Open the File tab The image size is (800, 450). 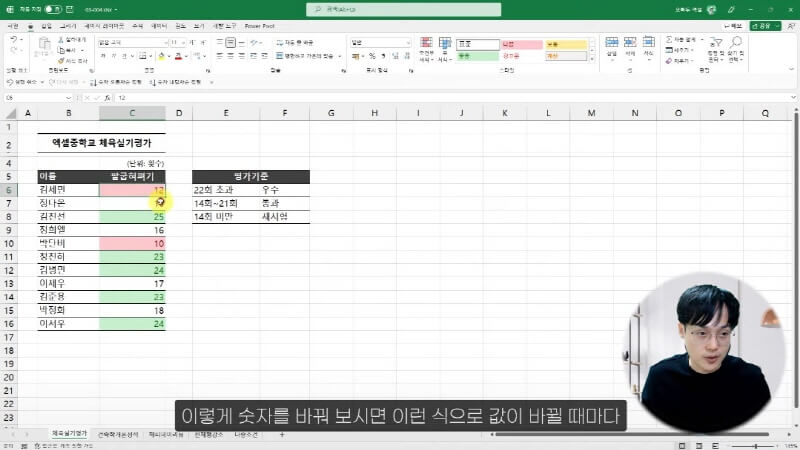tap(14, 26)
